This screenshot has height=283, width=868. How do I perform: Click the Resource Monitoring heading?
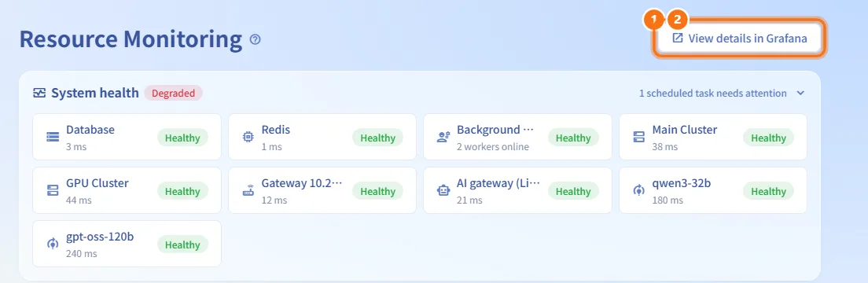[x=131, y=39]
